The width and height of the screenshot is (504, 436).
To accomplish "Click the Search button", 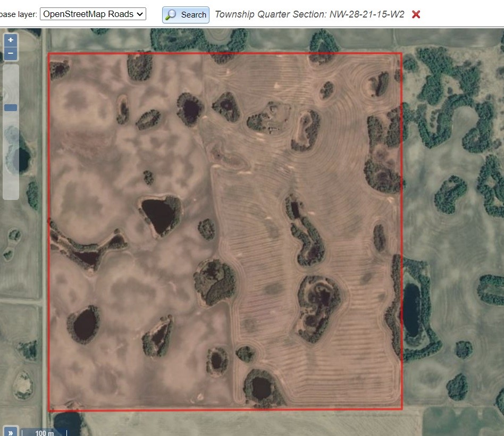I will [x=186, y=15].
